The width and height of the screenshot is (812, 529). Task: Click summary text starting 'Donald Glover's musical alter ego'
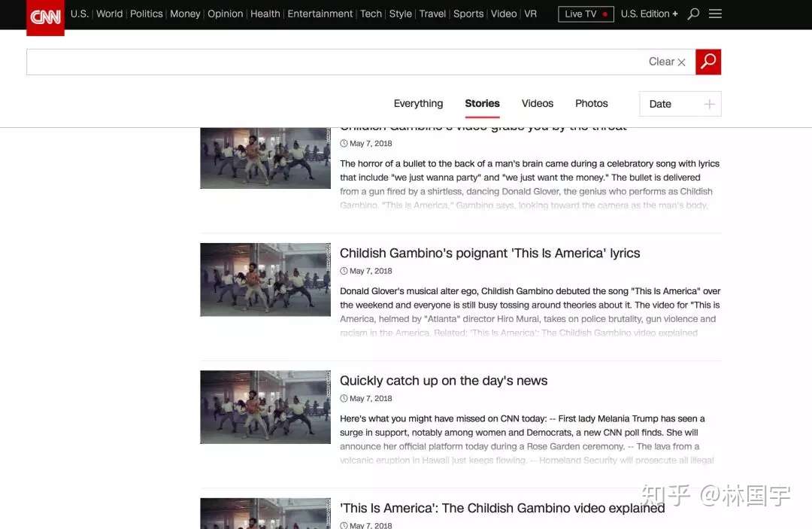pyautogui.click(x=530, y=312)
